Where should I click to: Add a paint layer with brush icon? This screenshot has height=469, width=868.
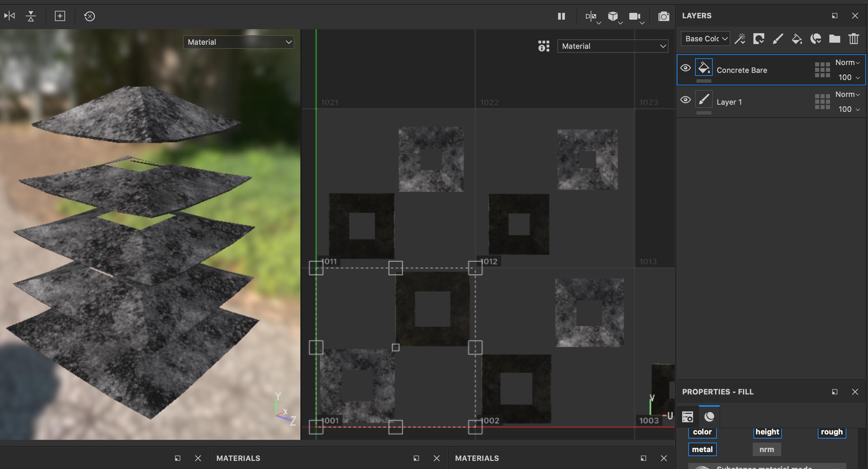(x=777, y=39)
